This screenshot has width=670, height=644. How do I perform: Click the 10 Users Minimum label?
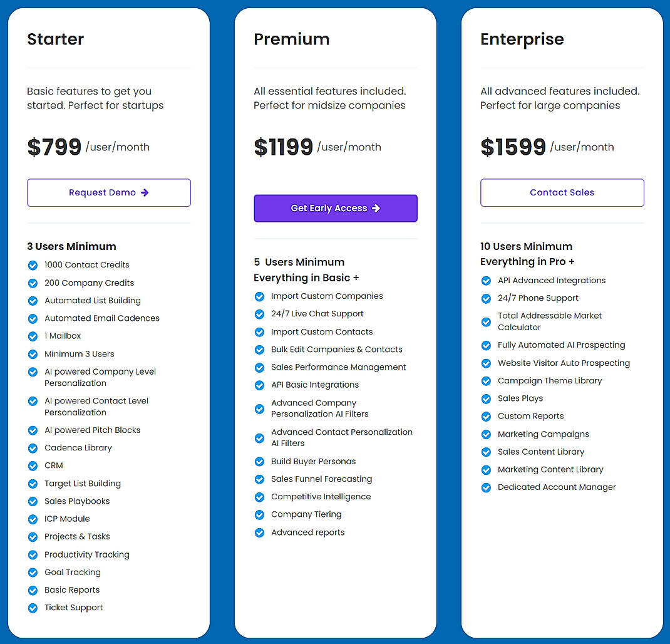tap(527, 246)
